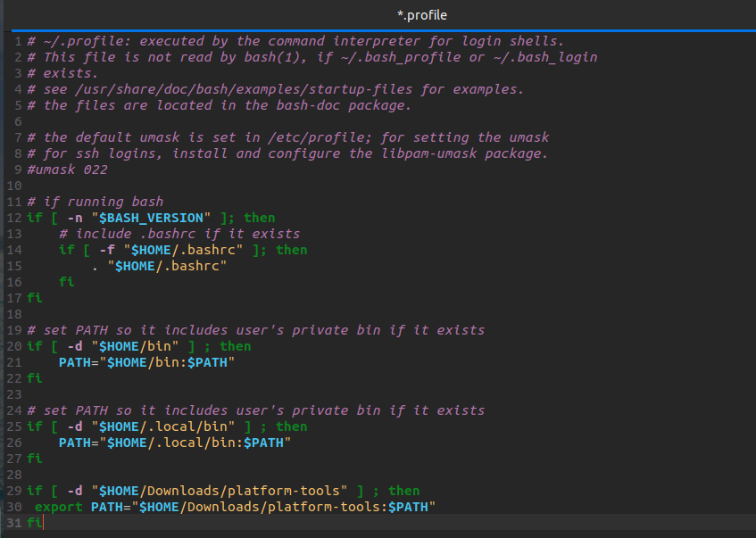Click the '$BASH_VERSION' variable text
756x538 pixels.
tap(162, 218)
